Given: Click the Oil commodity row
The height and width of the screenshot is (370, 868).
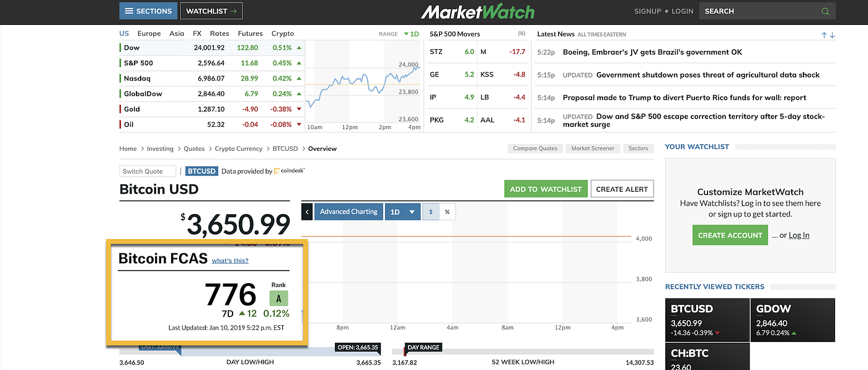Looking at the screenshot, I should (x=211, y=124).
